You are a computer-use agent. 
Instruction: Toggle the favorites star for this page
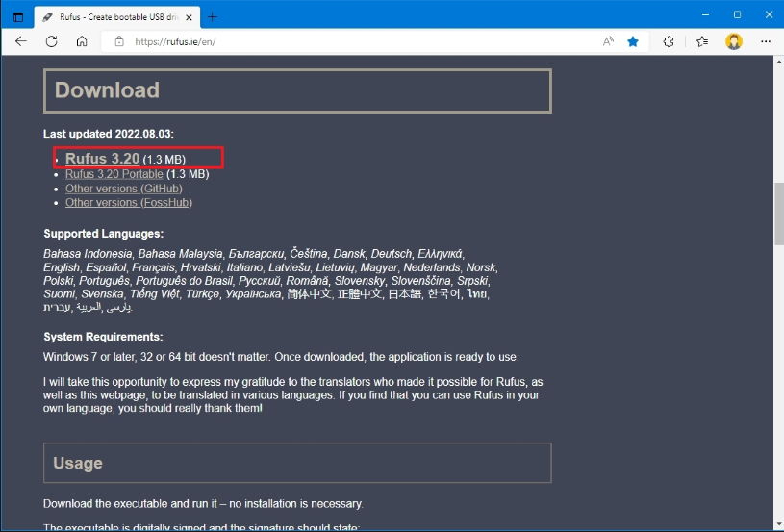[x=633, y=41]
